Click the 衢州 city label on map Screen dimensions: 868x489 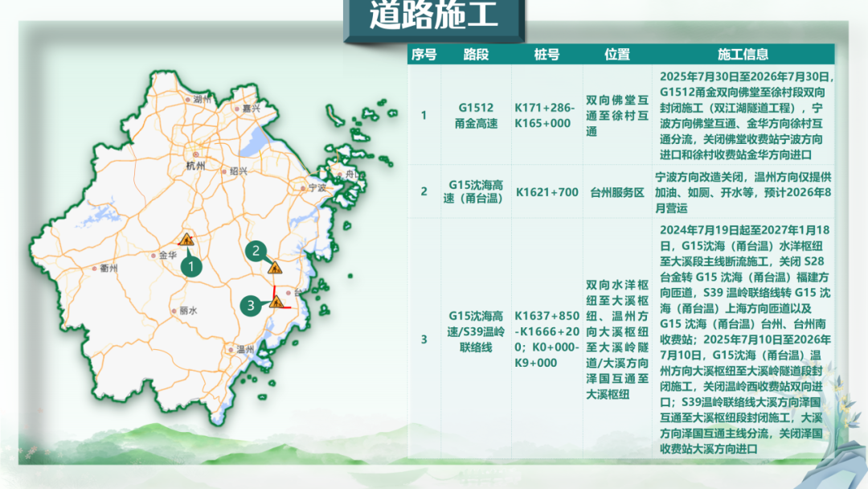pos(108,268)
